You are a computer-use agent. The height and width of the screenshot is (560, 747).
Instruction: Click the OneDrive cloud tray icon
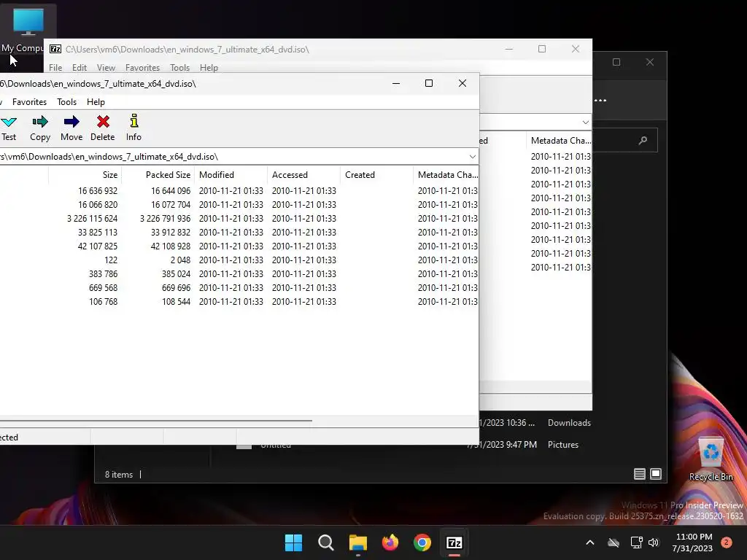click(614, 542)
